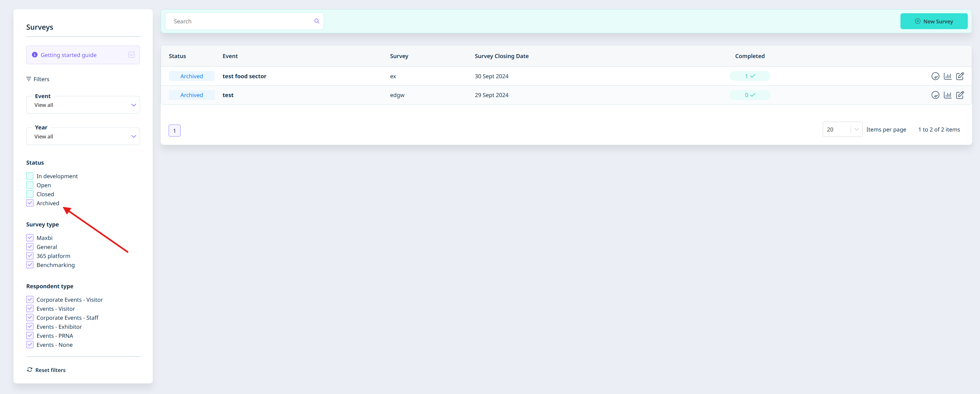Open the test food sector event
The image size is (980, 394).
pyautogui.click(x=244, y=76)
